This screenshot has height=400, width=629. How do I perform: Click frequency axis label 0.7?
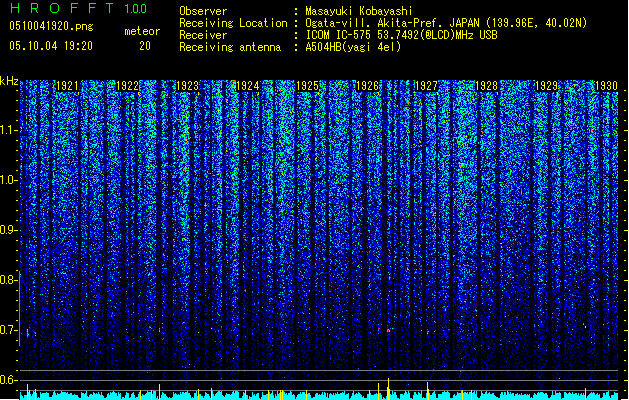[8, 330]
